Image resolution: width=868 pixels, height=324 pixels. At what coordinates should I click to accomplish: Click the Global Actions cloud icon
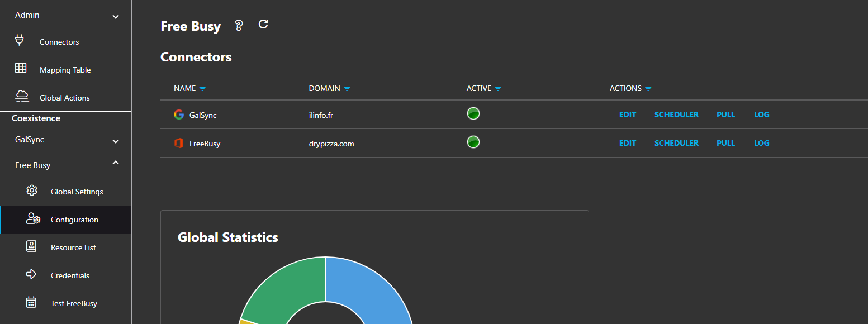click(x=22, y=96)
